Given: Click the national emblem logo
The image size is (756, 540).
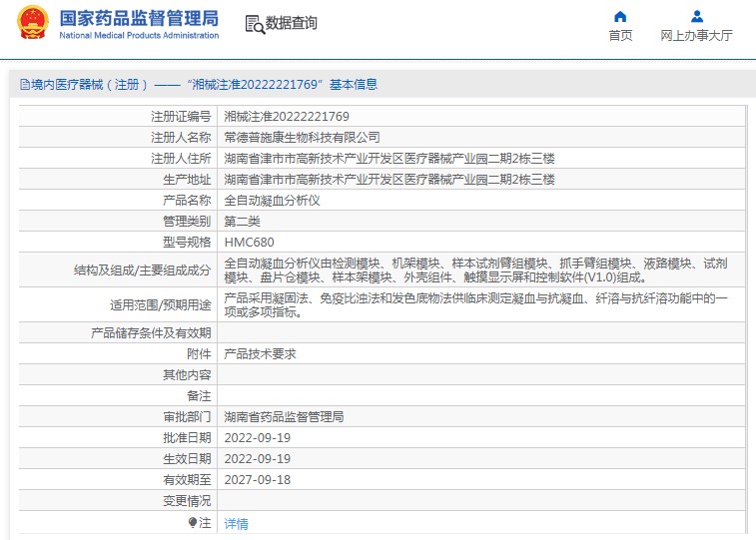Looking at the screenshot, I should [x=33, y=22].
